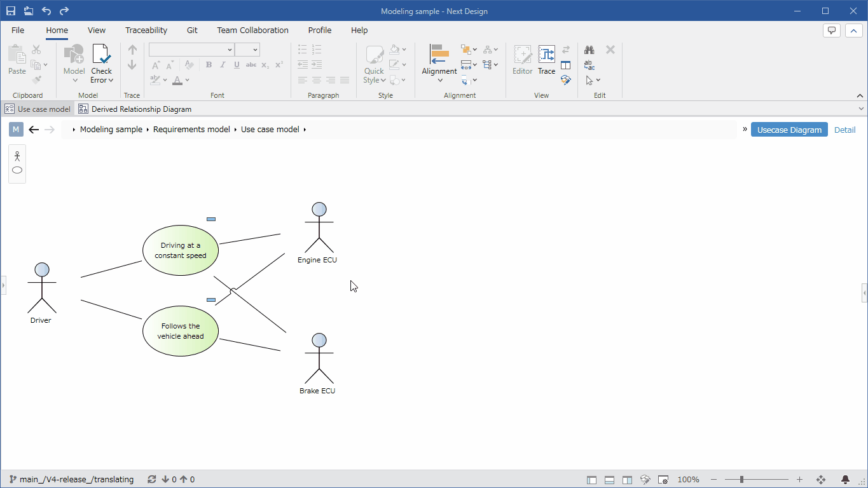This screenshot has height=488, width=868.
Task: Select the Follows the vehicle ahead use case
Action: 181,331
